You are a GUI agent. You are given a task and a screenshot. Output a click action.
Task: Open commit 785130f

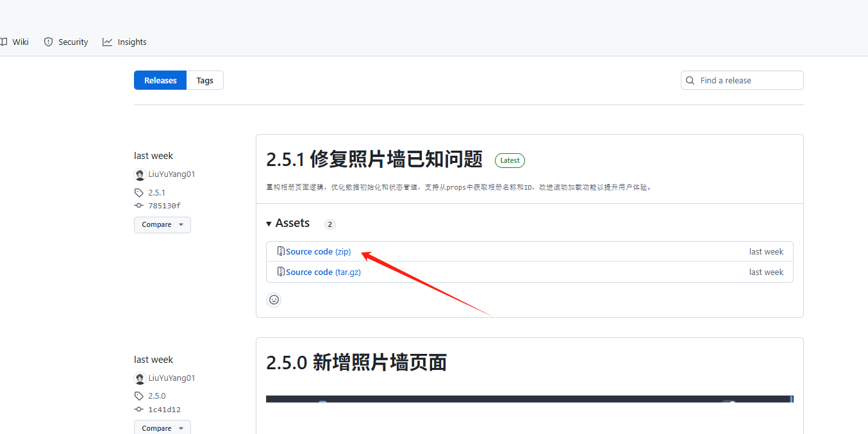164,206
